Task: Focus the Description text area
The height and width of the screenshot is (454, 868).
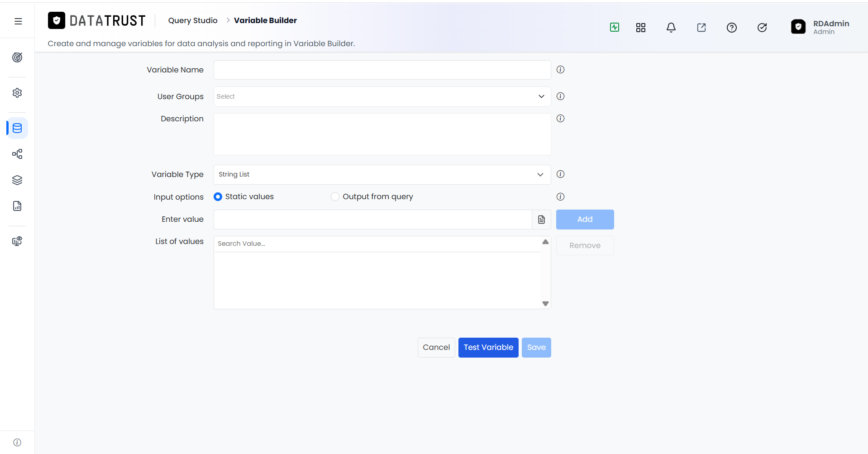Action: [382, 134]
